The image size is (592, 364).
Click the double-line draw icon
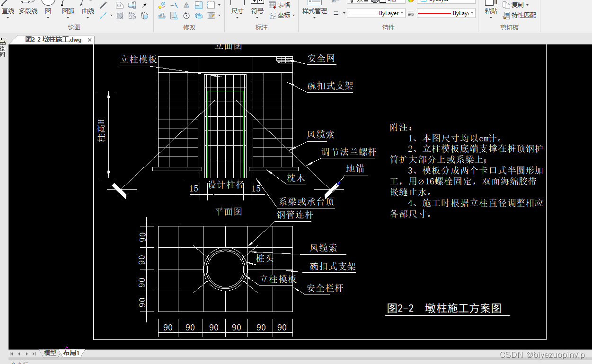coord(103,5)
